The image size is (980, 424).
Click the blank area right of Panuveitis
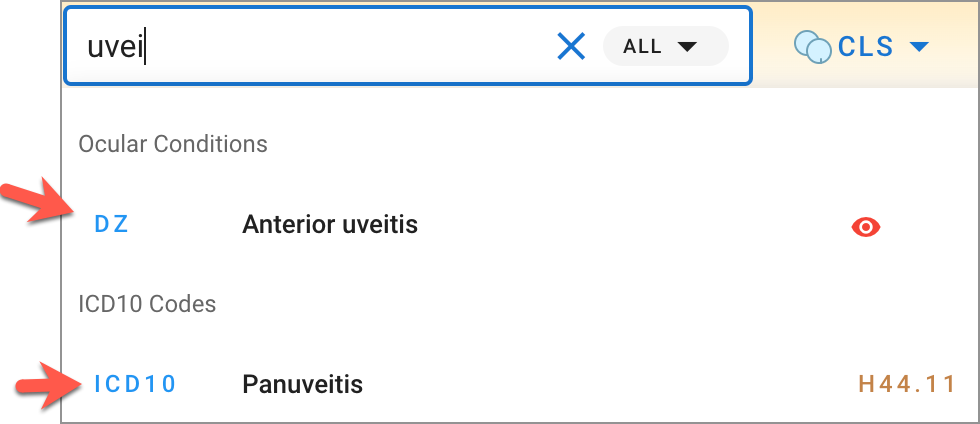pos(600,384)
